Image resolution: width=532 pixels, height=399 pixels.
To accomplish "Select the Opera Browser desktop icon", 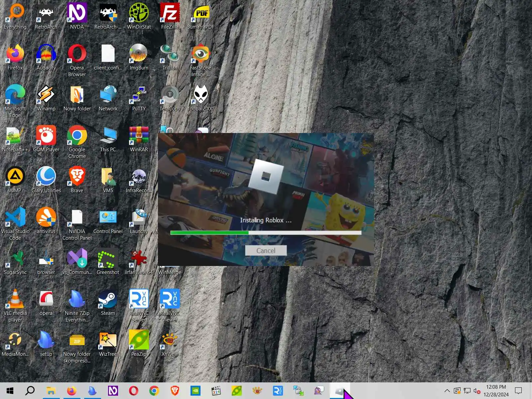I will tap(77, 61).
